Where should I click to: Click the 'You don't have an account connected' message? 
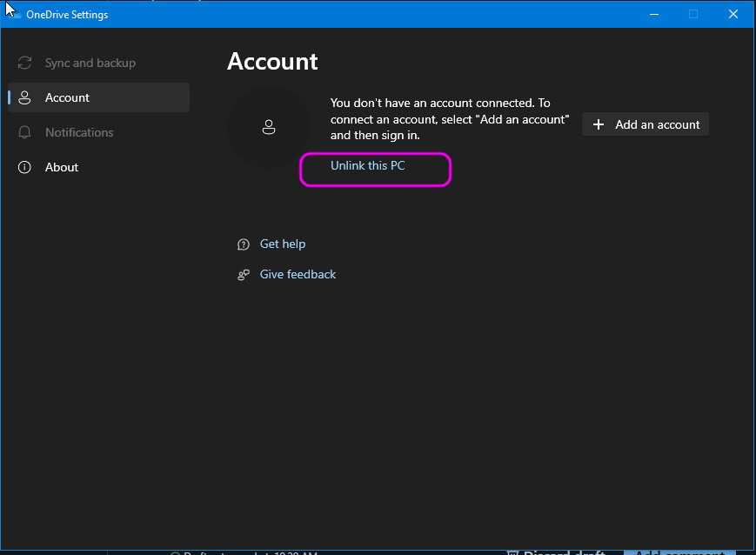(x=450, y=119)
